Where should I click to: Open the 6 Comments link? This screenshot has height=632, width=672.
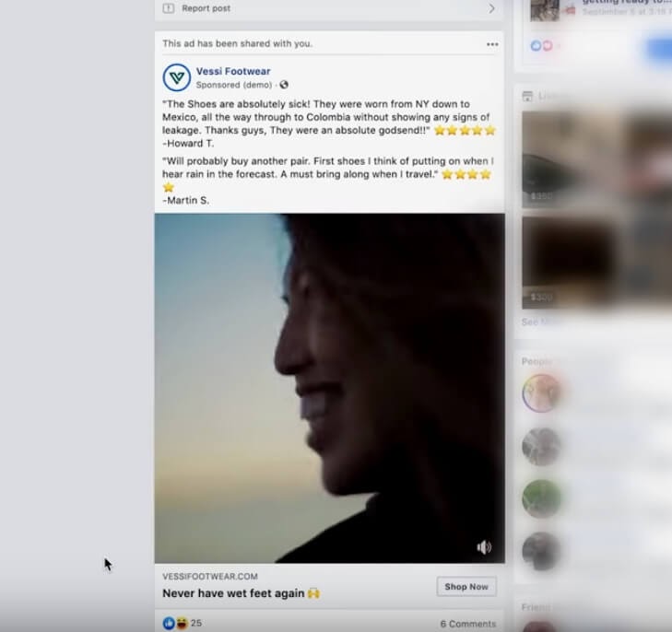(468, 624)
